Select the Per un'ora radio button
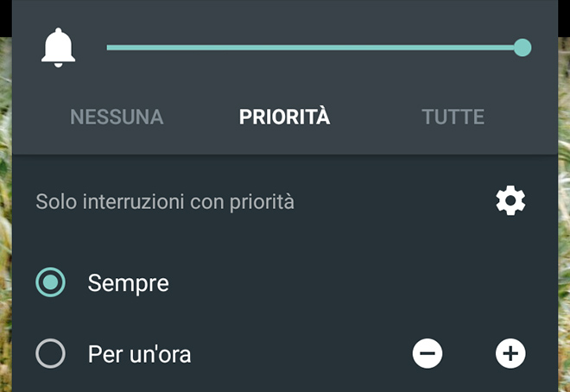Screen dimensions: 570x392 [x=50, y=353]
